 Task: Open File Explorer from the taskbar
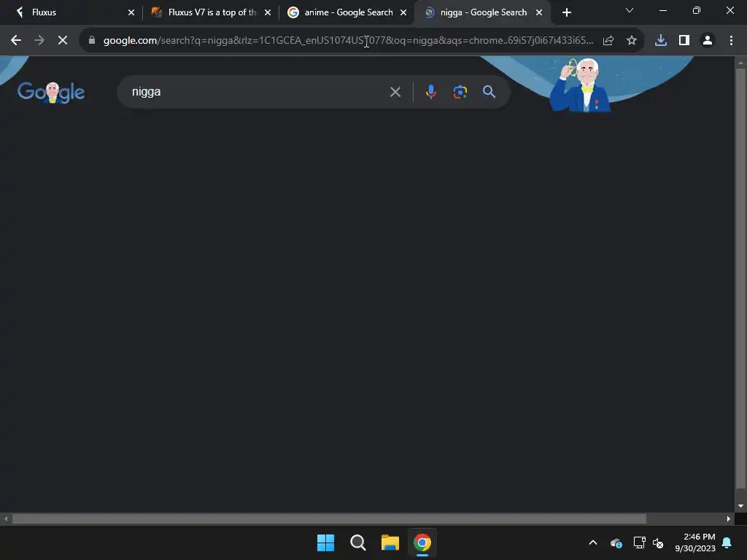390,542
